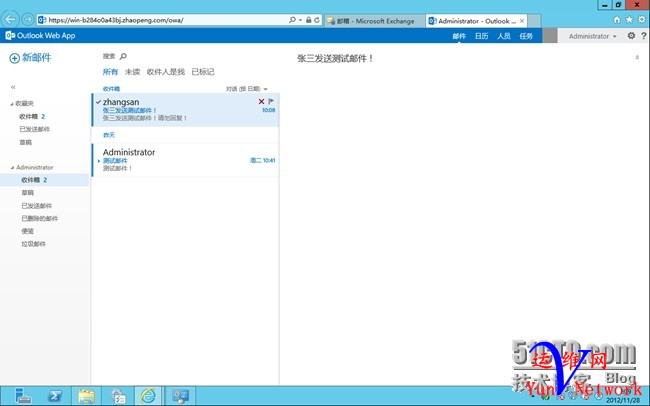Collapse the Administrator mailbox tree

[12, 168]
